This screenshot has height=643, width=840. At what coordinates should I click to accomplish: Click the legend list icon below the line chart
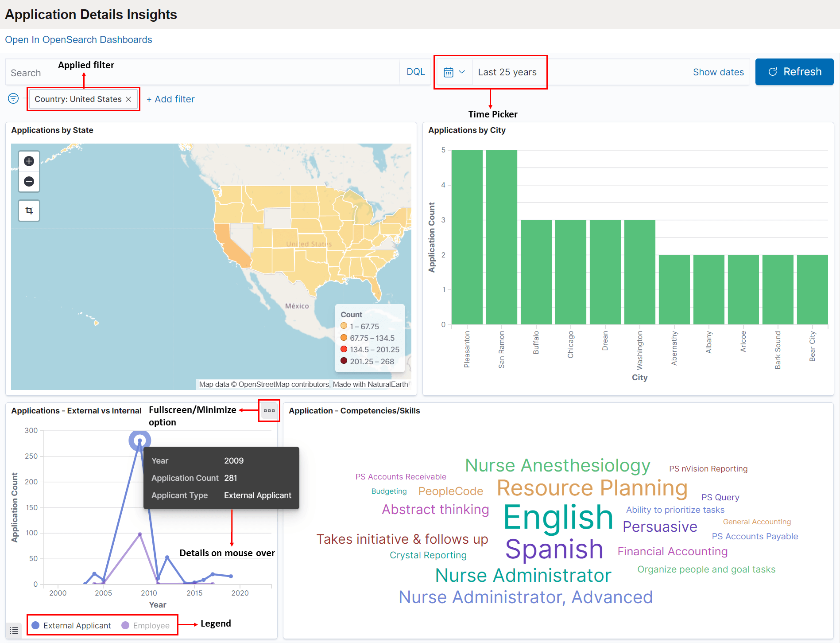[x=13, y=630]
